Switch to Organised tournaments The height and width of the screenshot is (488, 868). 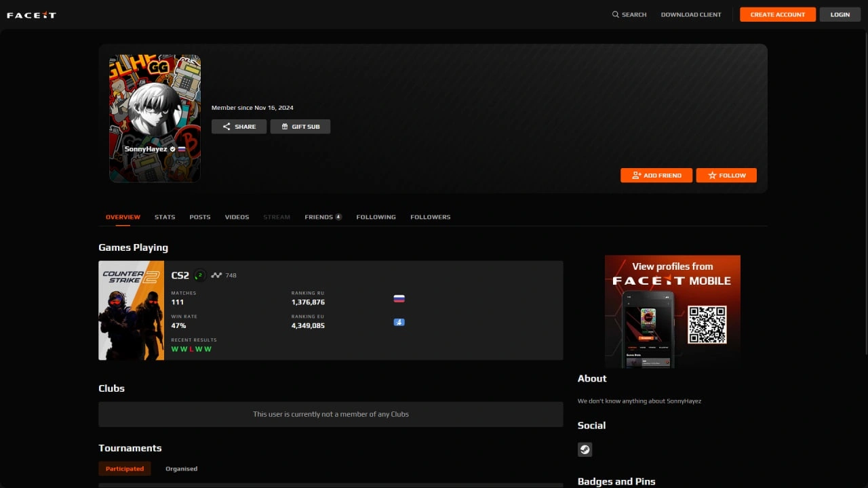point(182,468)
